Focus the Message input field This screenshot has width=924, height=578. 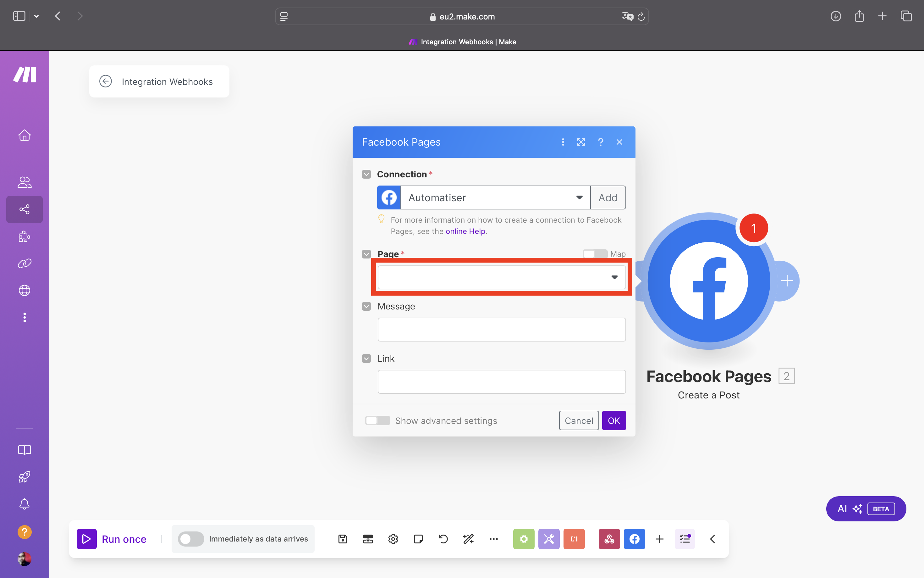pos(502,330)
